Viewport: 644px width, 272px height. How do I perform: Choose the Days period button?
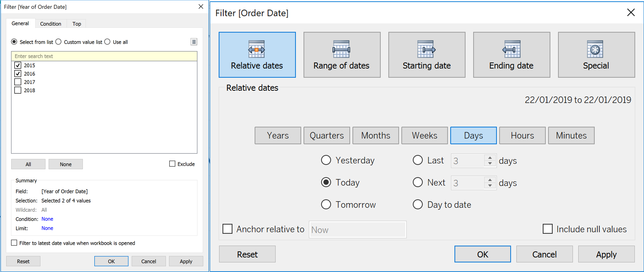474,135
